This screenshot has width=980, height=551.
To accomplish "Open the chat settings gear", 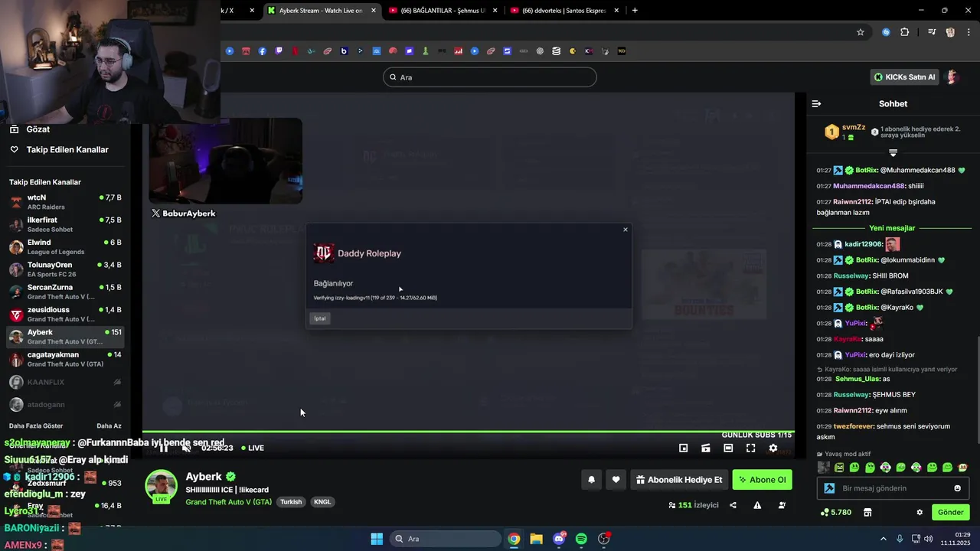I will 920,512.
